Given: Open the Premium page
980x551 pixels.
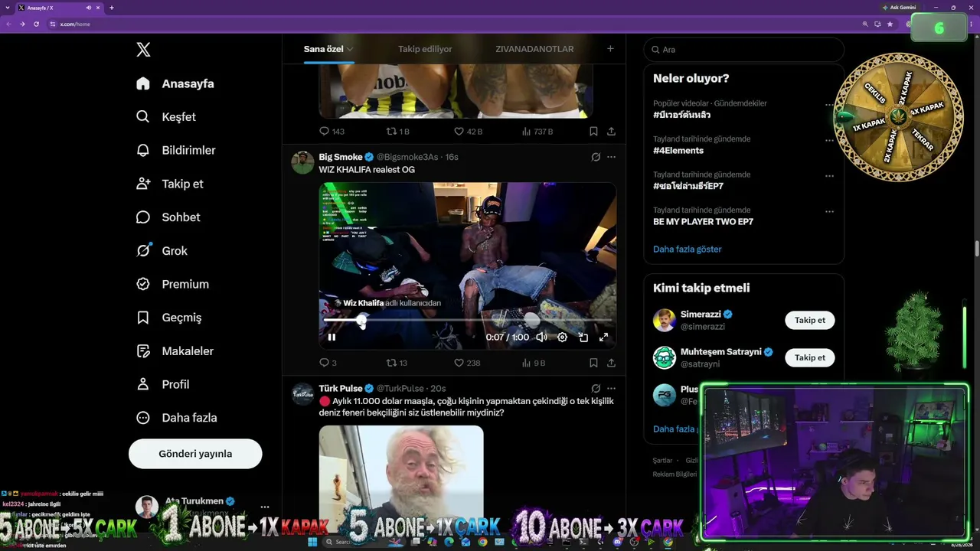Looking at the screenshot, I should pyautogui.click(x=173, y=284).
